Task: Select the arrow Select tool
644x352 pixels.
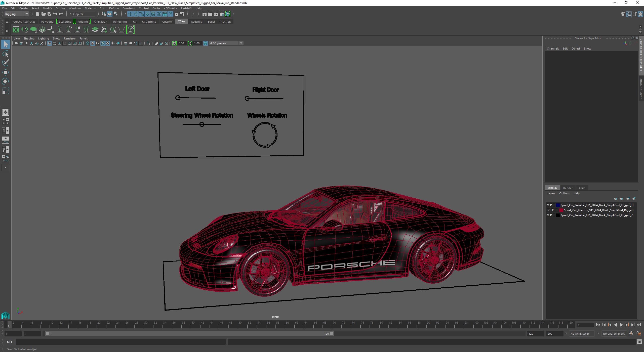Action: tap(6, 45)
